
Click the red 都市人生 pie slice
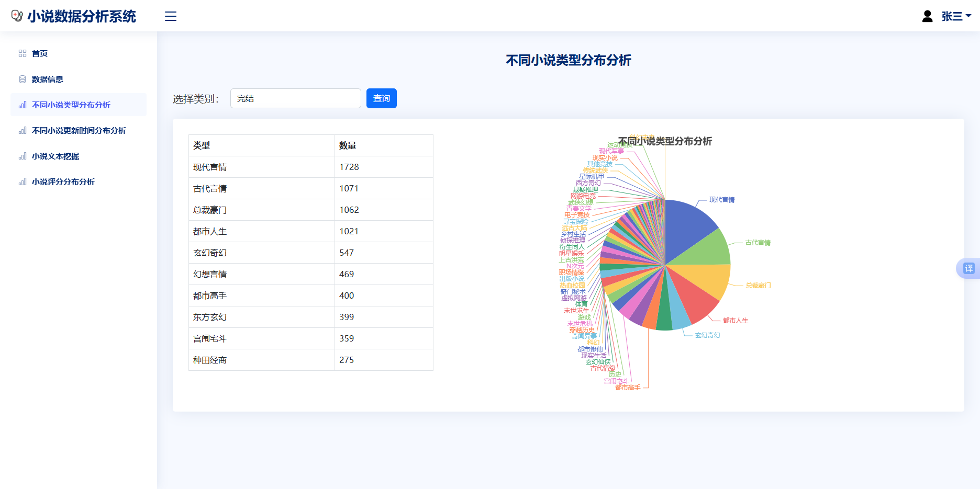[x=691, y=297]
